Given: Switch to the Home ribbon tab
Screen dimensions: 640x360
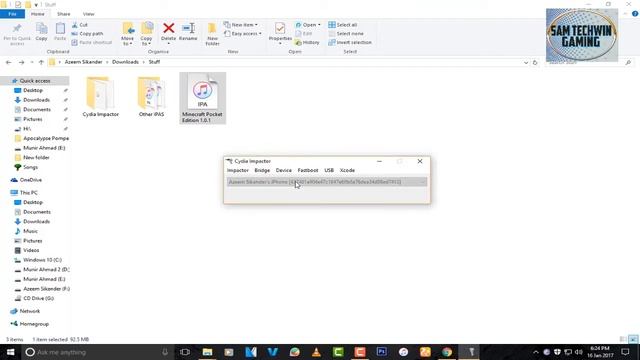Looking at the screenshot, I should [38, 14].
